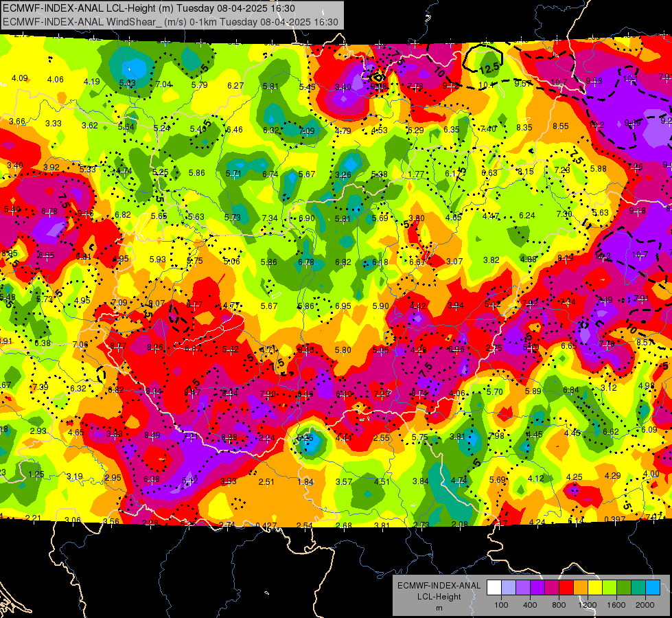Click the wind shear value 1.77

click(x=416, y=174)
